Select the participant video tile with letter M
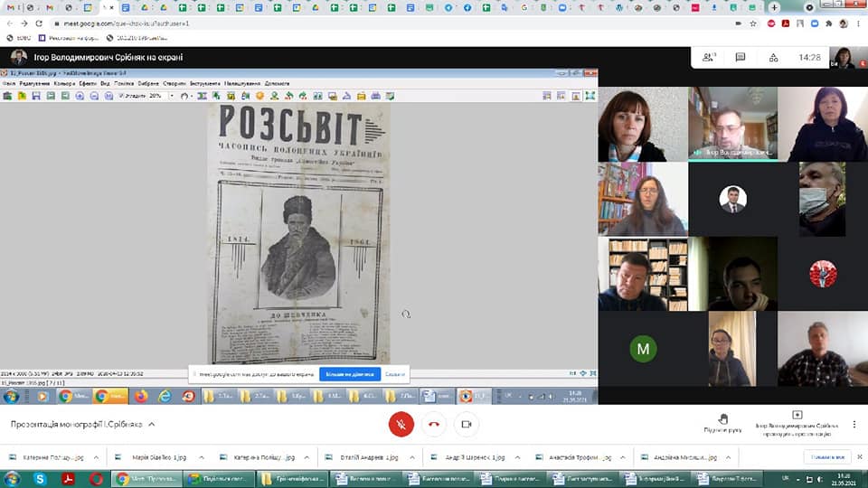868x488 pixels. [643, 349]
